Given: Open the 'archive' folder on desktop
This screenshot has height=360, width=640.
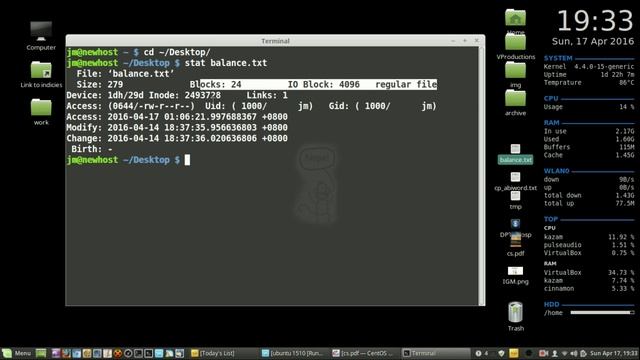Looking at the screenshot, I should click(x=515, y=103).
